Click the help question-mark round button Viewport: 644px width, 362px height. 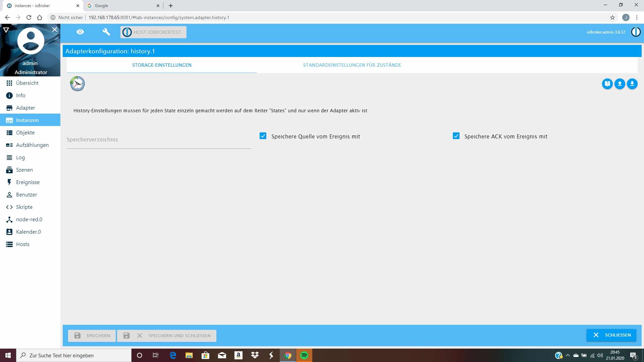[607, 84]
